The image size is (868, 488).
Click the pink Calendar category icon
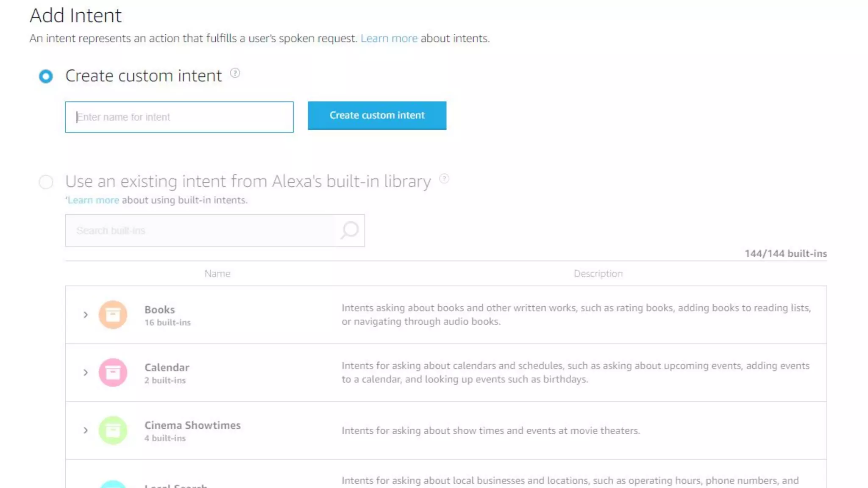click(113, 372)
